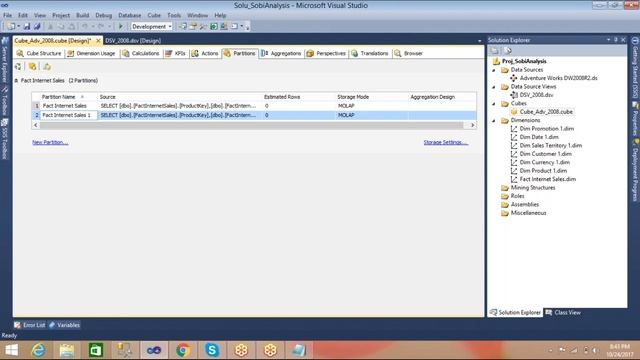This screenshot has width=640, height=360.
Task: Open the SSIS Toolbox side tab
Action: click(x=5, y=139)
